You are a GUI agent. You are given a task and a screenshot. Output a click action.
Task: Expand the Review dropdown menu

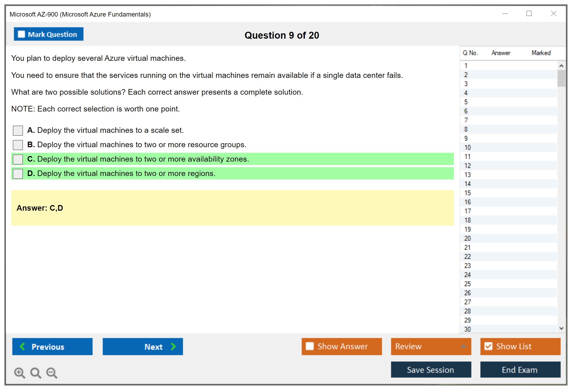point(463,346)
